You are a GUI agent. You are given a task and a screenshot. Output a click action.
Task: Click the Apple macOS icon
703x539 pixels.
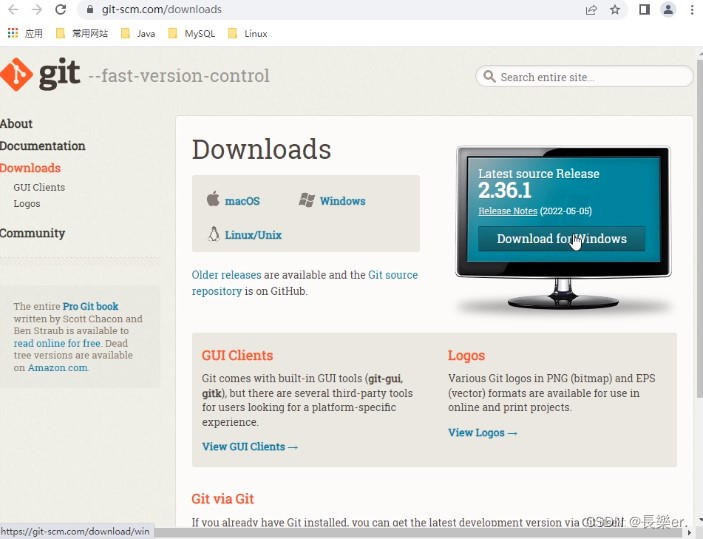[x=213, y=199]
